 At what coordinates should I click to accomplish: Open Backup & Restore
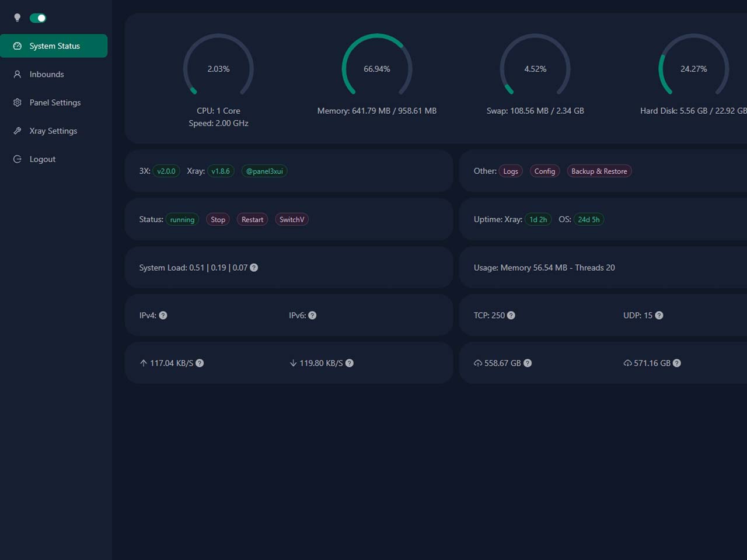point(599,171)
